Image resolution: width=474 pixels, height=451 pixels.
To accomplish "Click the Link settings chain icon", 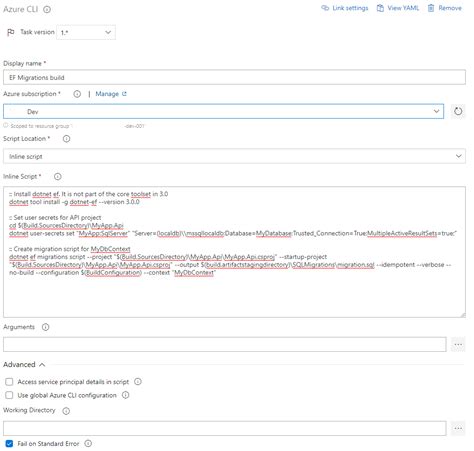I will 325,8.
